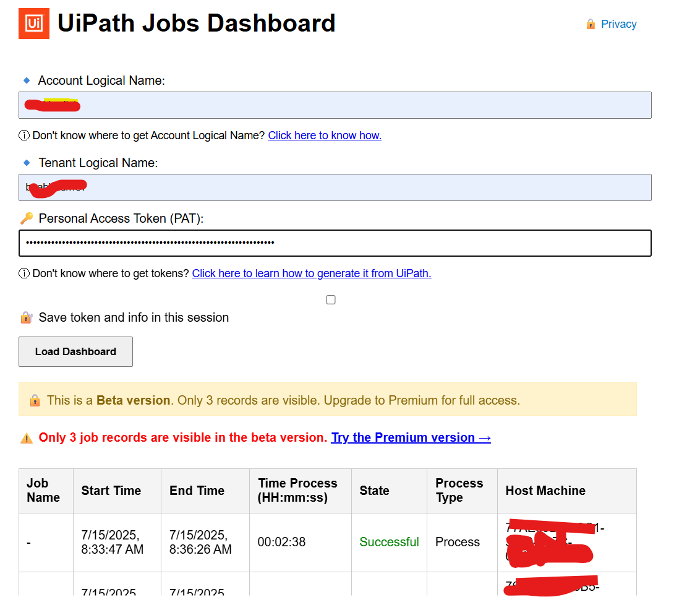The height and width of the screenshot is (597, 700).
Task: Open 'Try the Premium version' link
Action: click(x=411, y=437)
